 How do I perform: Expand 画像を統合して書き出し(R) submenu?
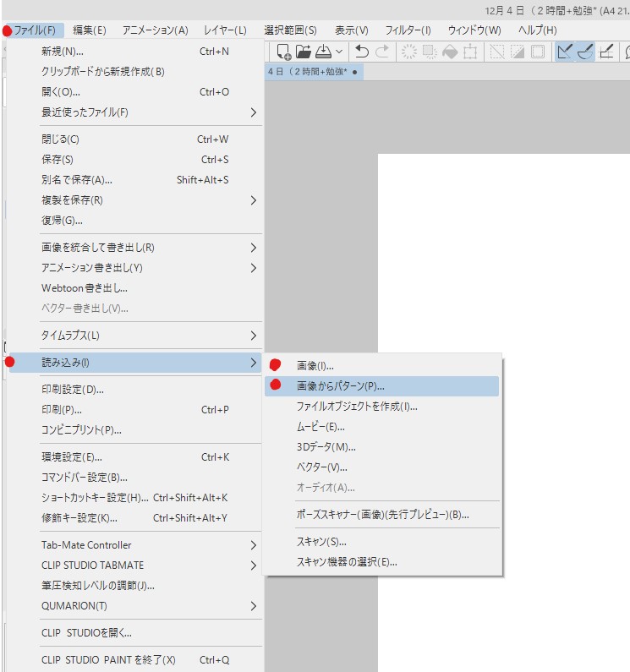(135, 248)
